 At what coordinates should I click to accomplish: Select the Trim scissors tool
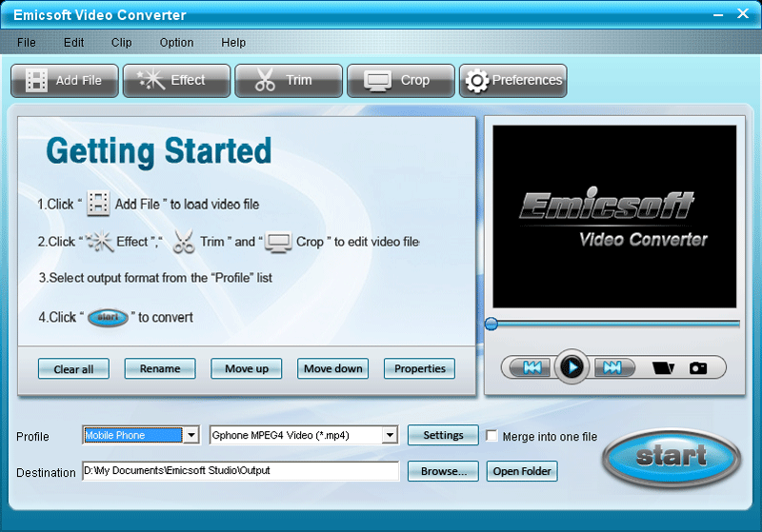289,81
